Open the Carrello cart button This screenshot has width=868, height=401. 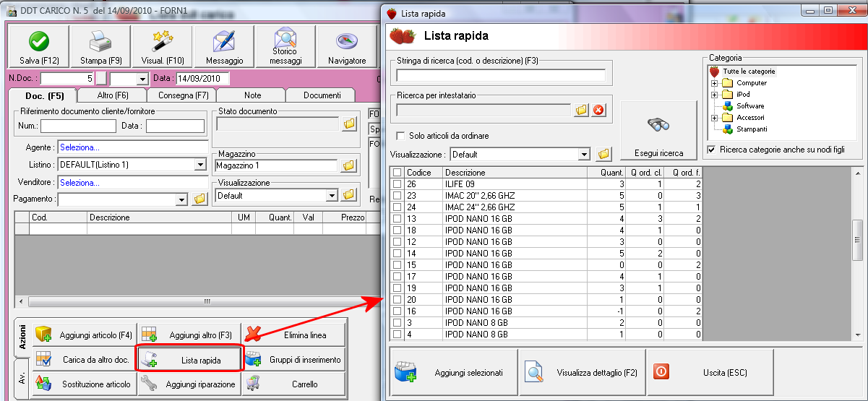[x=294, y=384]
